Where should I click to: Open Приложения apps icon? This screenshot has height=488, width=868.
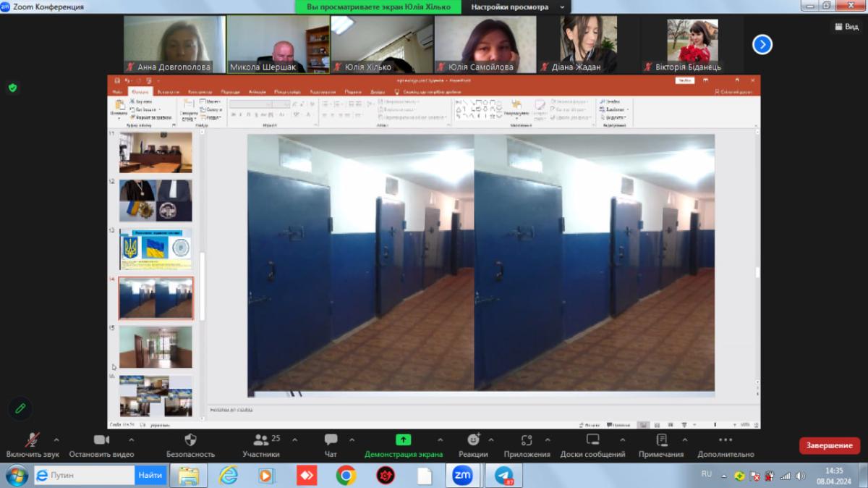coord(527,439)
